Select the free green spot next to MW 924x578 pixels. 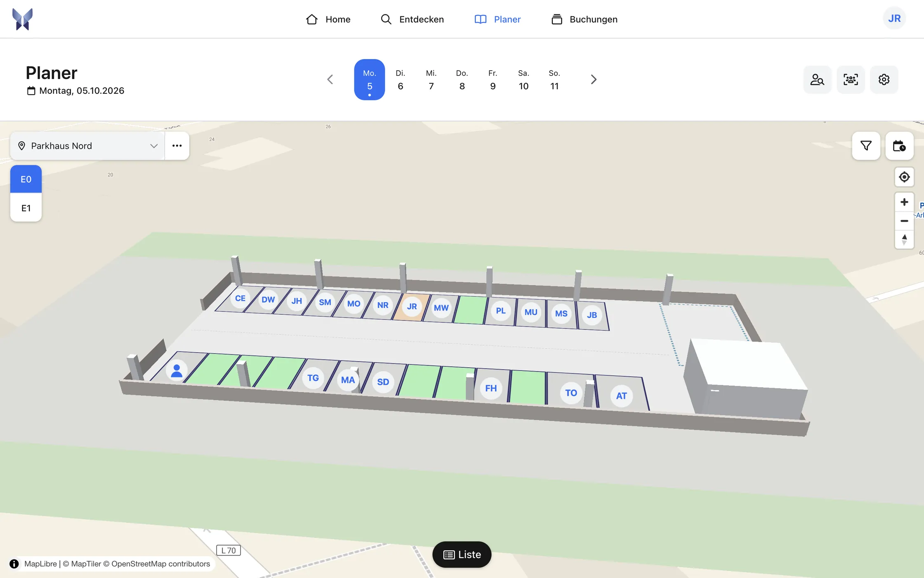pos(471,310)
